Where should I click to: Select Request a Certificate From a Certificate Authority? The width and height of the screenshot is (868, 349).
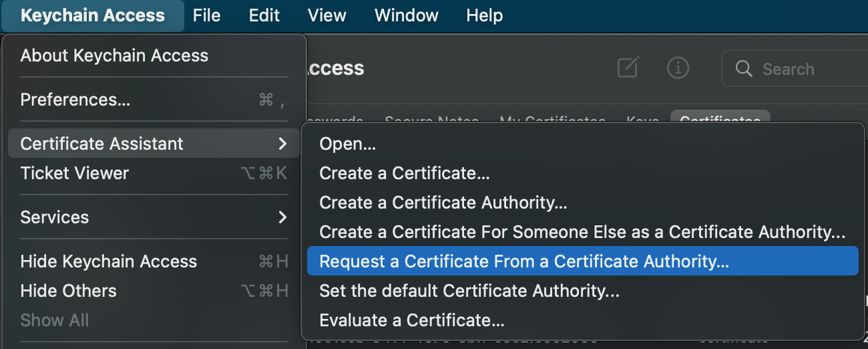pos(524,261)
